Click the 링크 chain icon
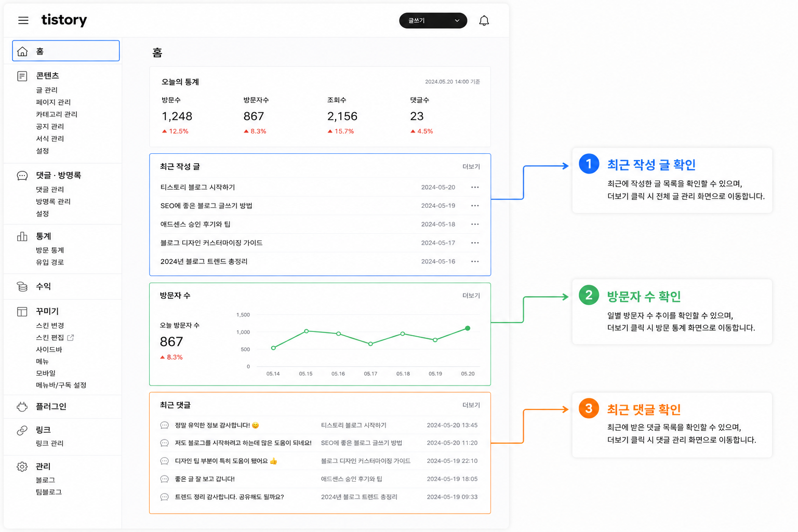 point(22,430)
